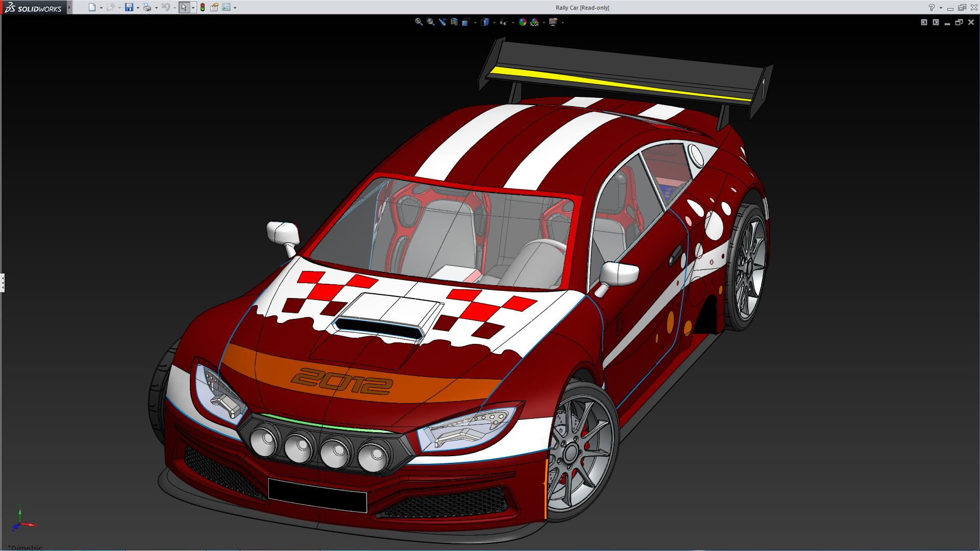
Task: Open Edit Appearance color ball
Action: coord(522,22)
